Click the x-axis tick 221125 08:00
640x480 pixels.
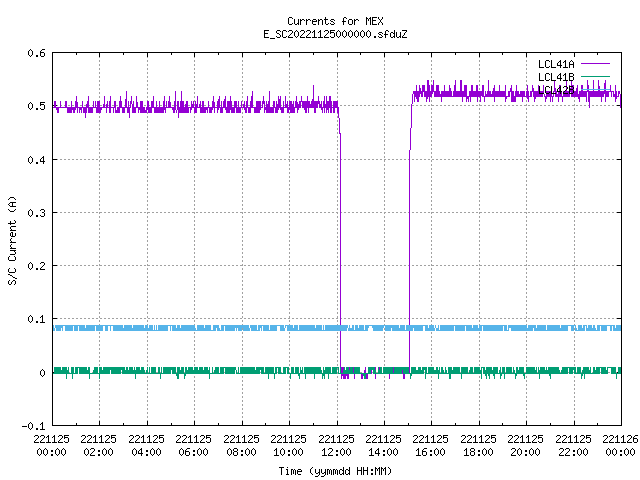coord(241,446)
